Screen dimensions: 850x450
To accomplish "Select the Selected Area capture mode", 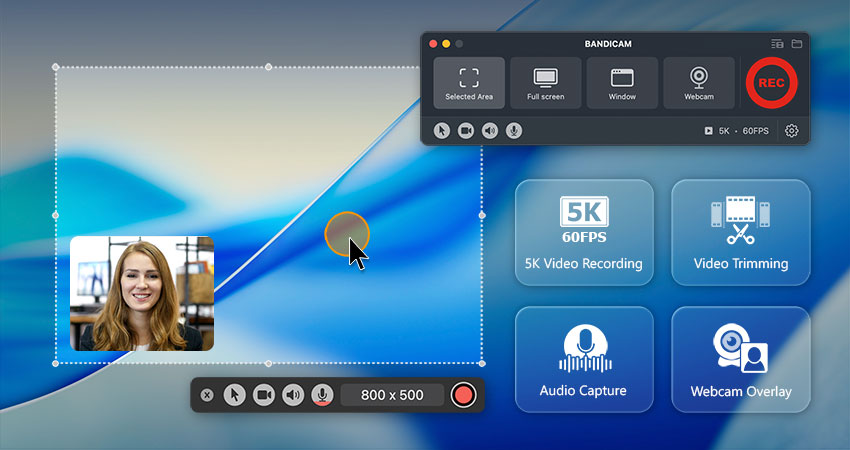I will tap(469, 83).
